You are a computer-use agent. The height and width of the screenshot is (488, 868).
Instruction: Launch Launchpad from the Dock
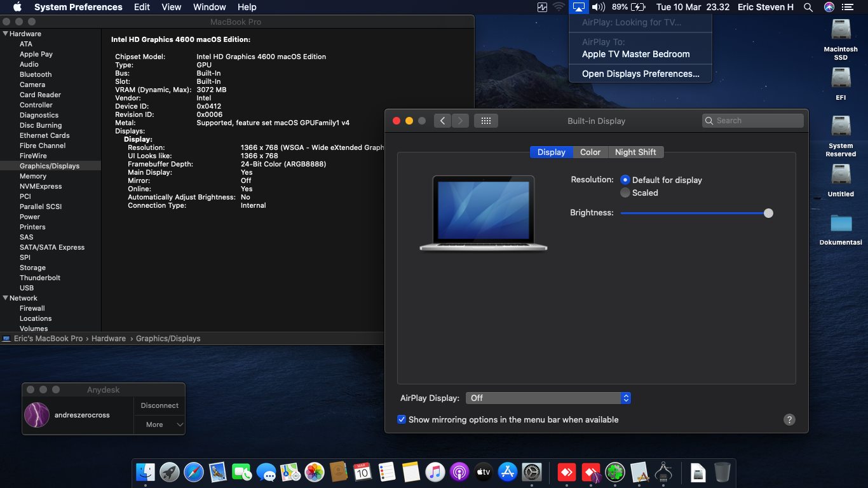point(170,472)
